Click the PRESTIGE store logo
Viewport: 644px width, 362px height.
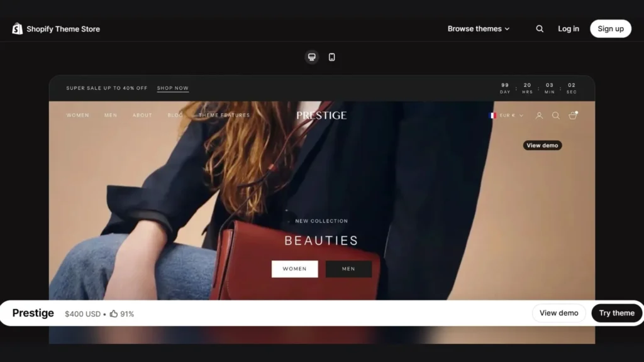point(321,116)
